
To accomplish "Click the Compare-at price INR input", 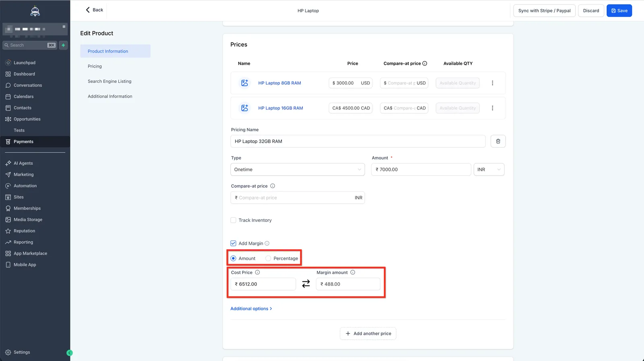I will tap(297, 197).
